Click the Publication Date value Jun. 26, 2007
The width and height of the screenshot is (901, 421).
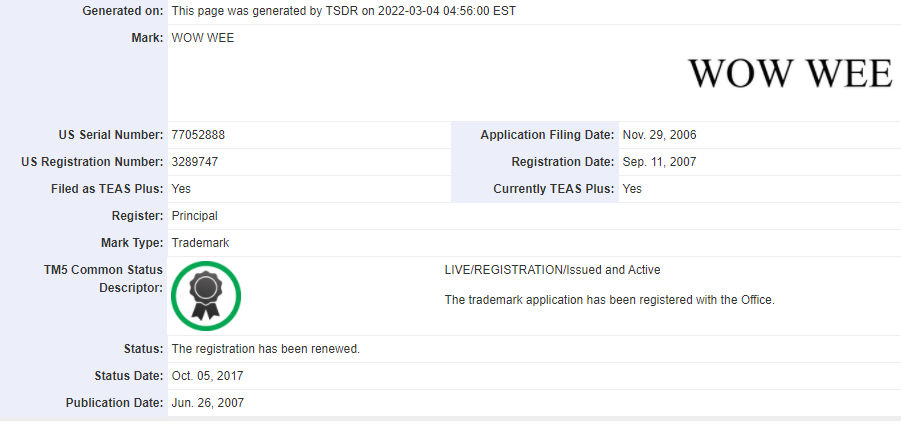207,403
